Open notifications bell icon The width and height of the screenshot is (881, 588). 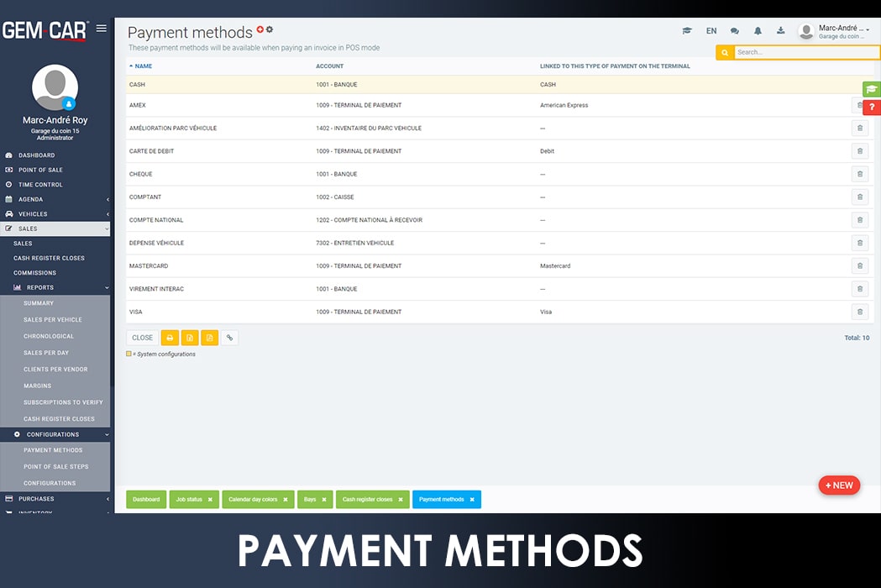[758, 31]
